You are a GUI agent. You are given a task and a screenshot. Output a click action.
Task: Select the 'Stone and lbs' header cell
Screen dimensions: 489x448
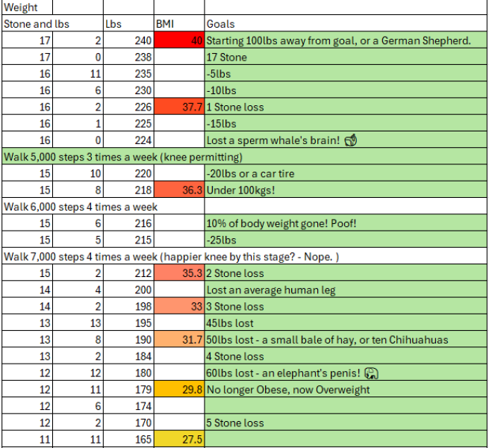[x=53, y=24]
